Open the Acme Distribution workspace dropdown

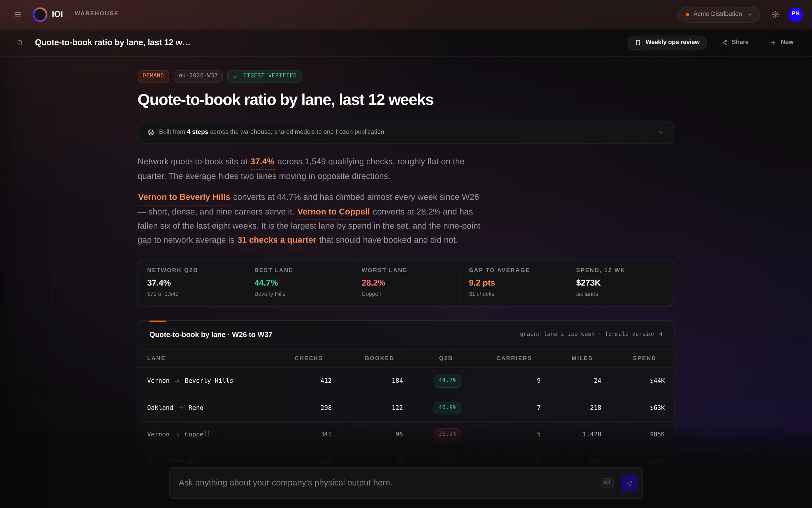[x=719, y=14]
